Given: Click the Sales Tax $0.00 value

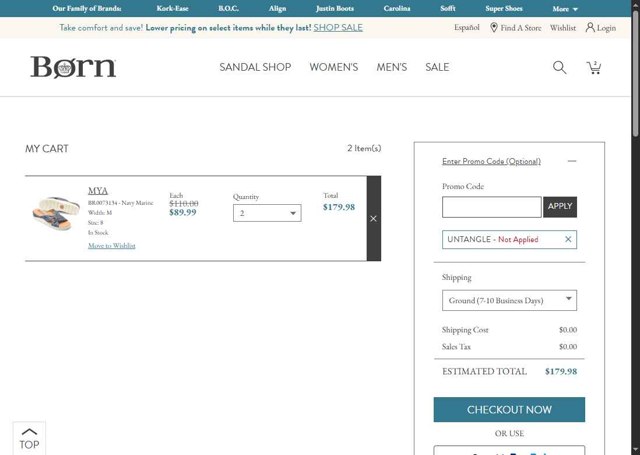Looking at the screenshot, I should (568, 347).
